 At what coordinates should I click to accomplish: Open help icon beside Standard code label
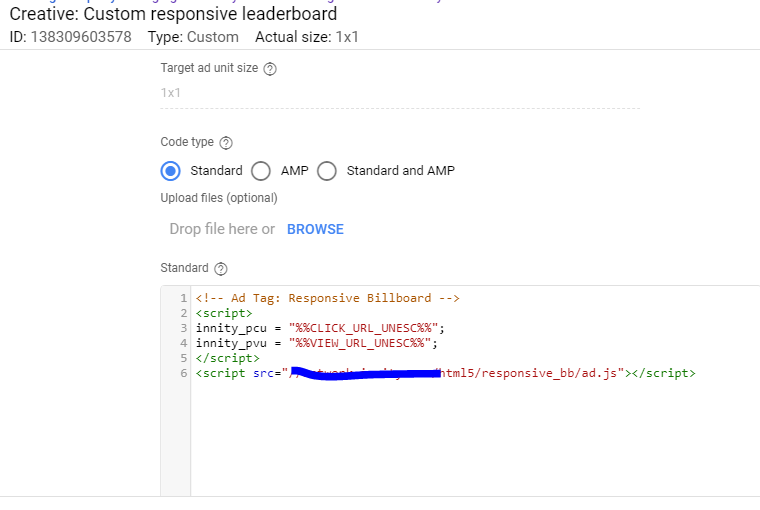[x=221, y=269]
